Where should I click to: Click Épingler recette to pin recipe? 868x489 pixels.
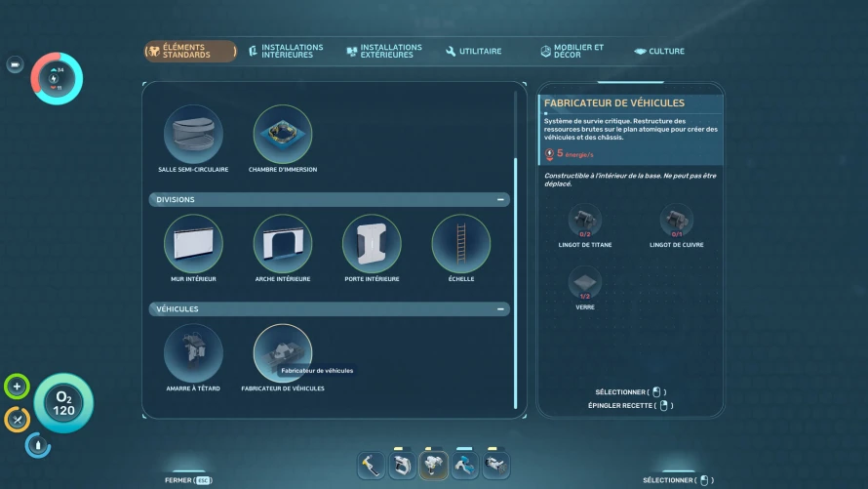[x=630, y=405]
